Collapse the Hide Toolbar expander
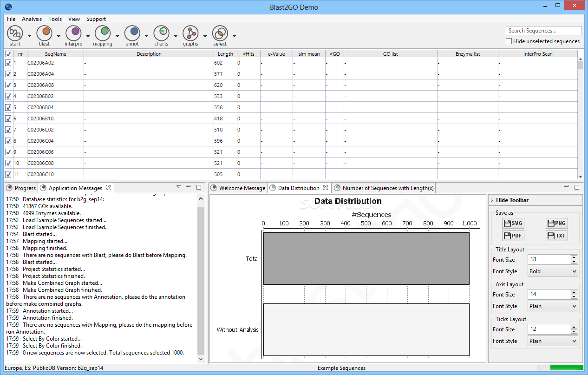 pyautogui.click(x=492, y=200)
